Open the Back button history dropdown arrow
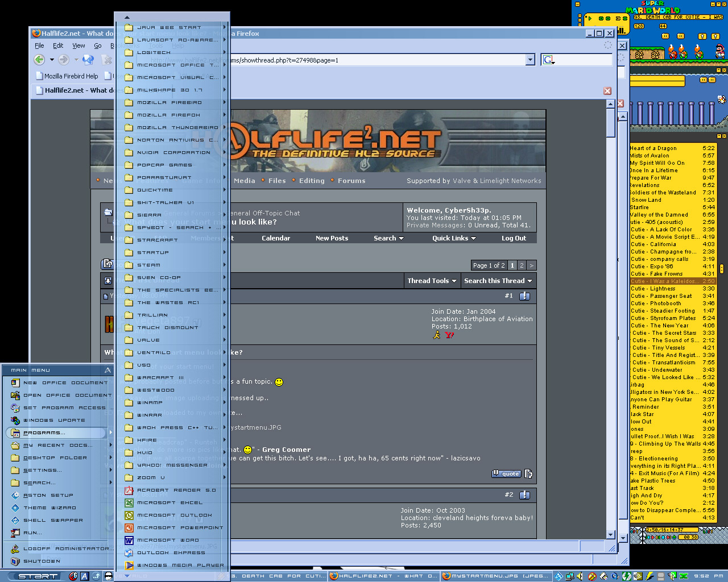The width and height of the screenshot is (728, 582). 52,60
